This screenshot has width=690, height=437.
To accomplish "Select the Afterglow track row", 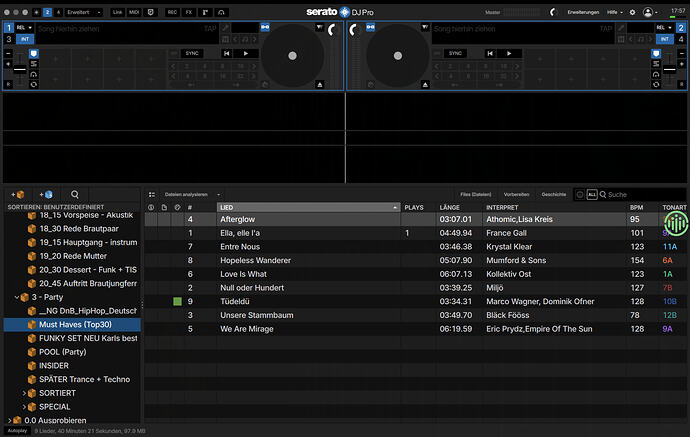I will [x=415, y=219].
